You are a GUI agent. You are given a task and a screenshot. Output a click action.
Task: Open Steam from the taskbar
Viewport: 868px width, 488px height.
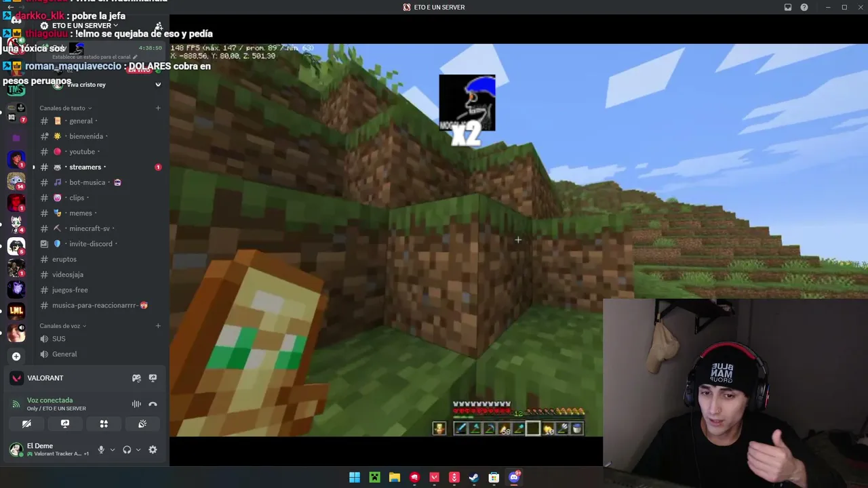click(x=474, y=478)
